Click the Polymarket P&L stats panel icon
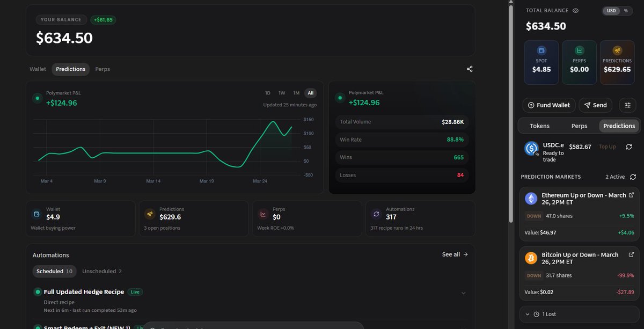 pos(340,98)
